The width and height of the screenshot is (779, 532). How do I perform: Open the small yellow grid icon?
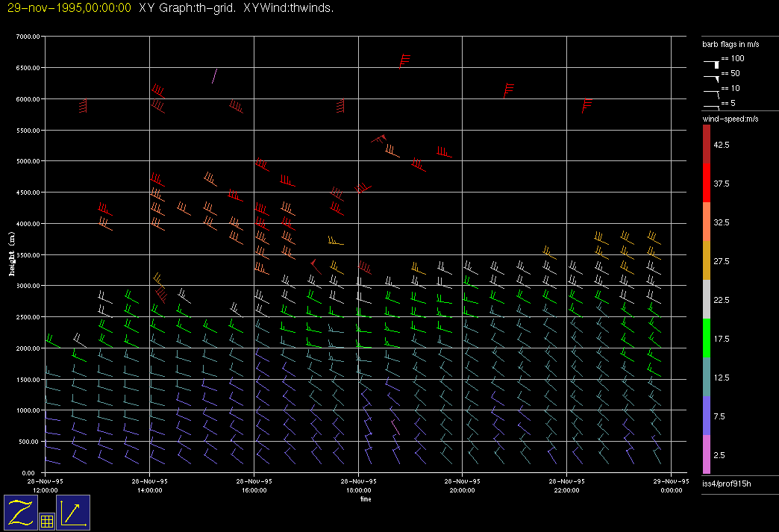46,522
